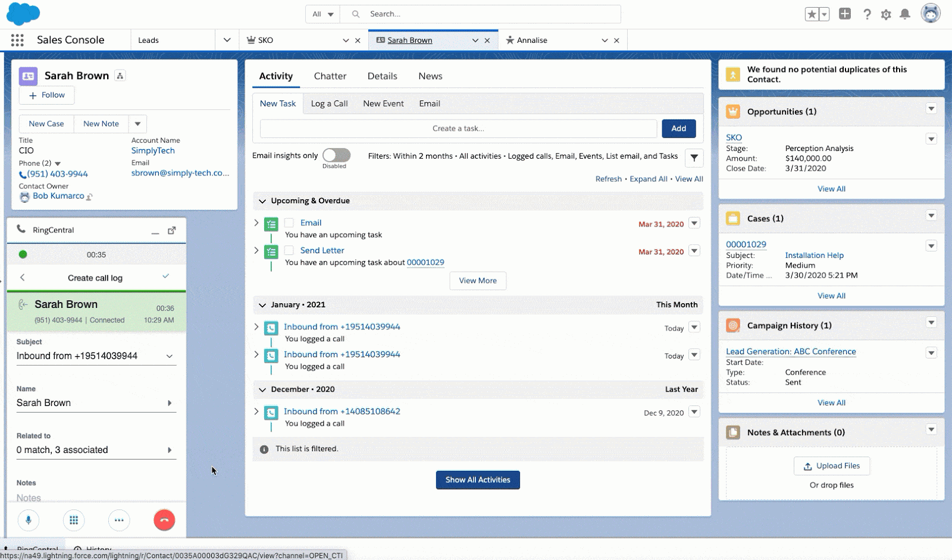Click the activity filter funnel icon

tap(694, 158)
